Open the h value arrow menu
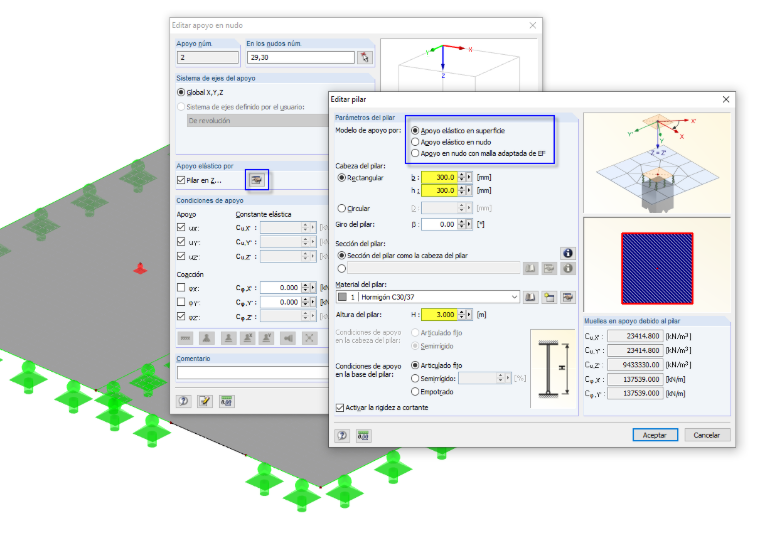Viewport: 760px width, 541px height. click(469, 191)
